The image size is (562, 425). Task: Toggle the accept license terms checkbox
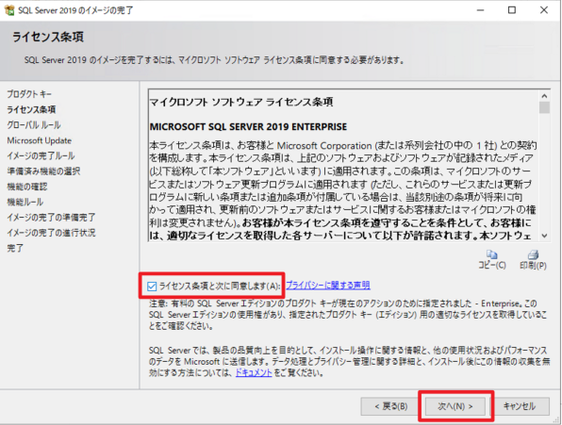pos(152,286)
